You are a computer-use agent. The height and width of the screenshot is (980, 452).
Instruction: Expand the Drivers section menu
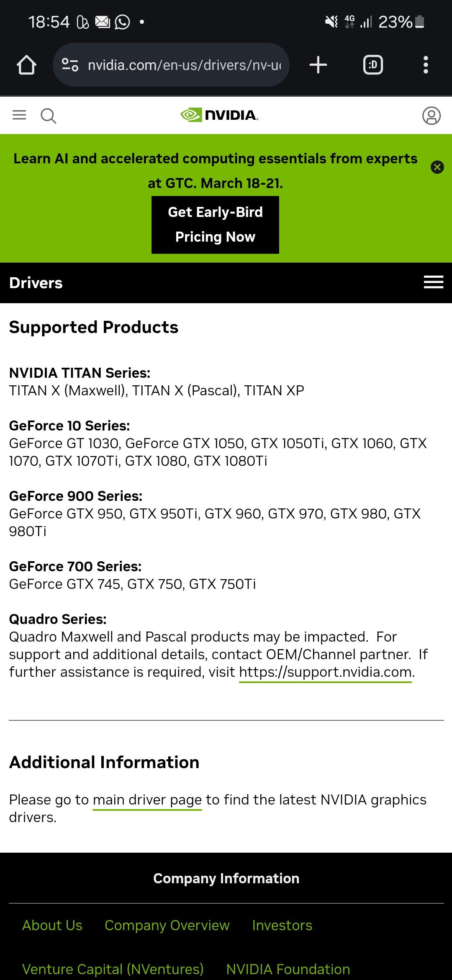point(434,282)
